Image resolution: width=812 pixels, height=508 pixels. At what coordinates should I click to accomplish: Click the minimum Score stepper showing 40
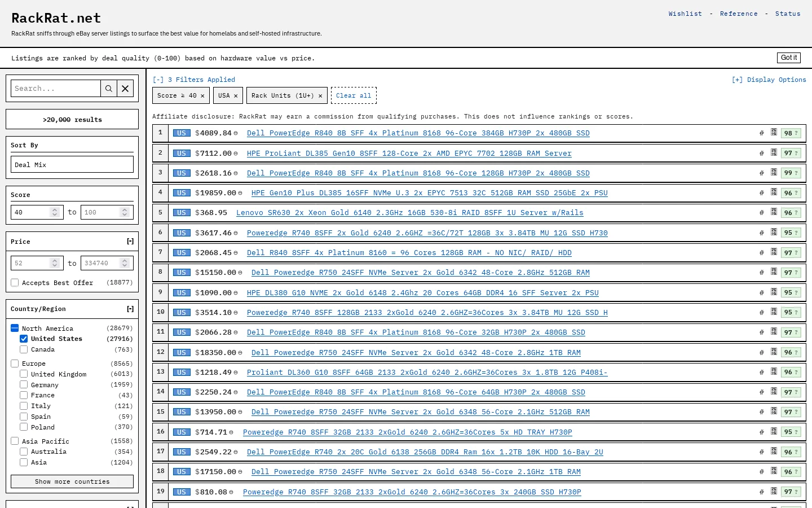(x=55, y=212)
